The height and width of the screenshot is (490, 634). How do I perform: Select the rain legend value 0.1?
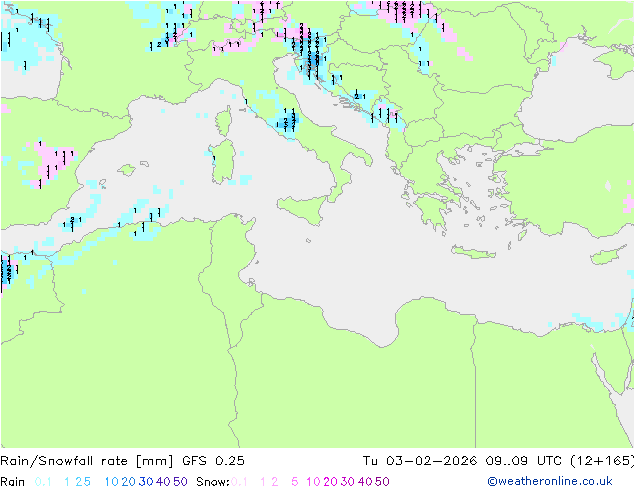pos(43,482)
